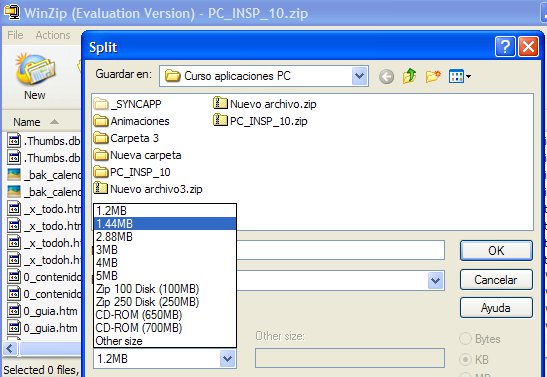Select the Carpeta 3 folder

pos(126,138)
